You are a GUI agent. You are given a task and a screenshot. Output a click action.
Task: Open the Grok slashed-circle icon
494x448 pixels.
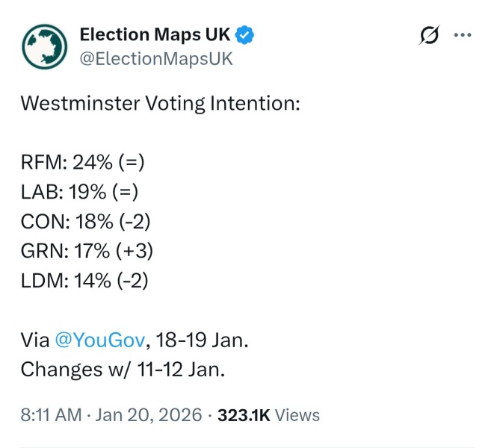(430, 35)
